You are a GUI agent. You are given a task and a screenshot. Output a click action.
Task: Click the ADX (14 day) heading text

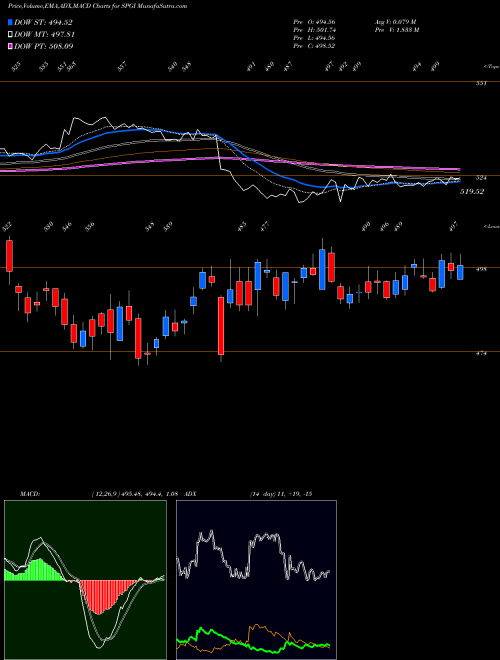[248, 494]
